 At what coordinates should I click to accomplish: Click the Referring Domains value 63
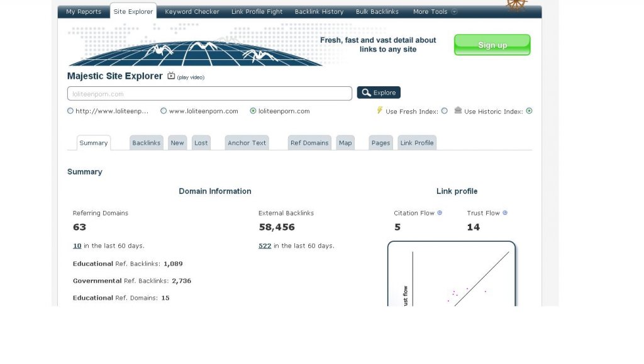[x=80, y=227]
